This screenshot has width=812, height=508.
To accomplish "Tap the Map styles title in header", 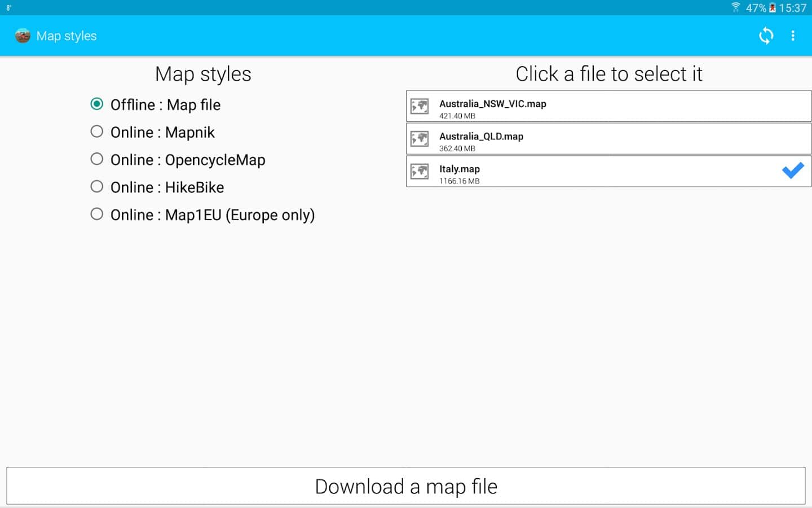I will (x=67, y=36).
